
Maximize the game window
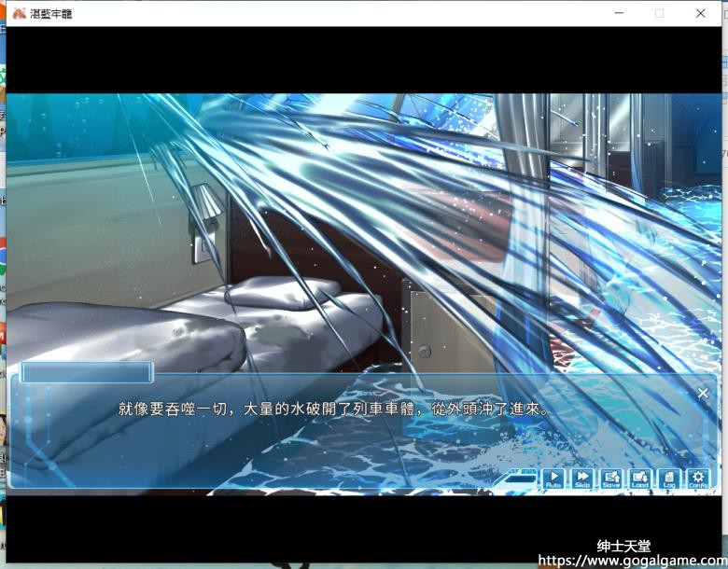click(659, 13)
